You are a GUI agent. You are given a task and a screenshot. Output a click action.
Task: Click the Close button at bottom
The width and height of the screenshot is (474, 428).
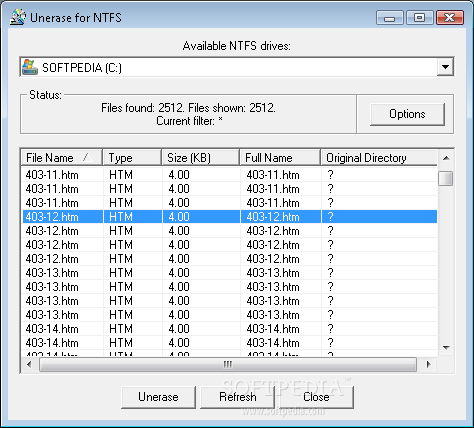(x=316, y=397)
